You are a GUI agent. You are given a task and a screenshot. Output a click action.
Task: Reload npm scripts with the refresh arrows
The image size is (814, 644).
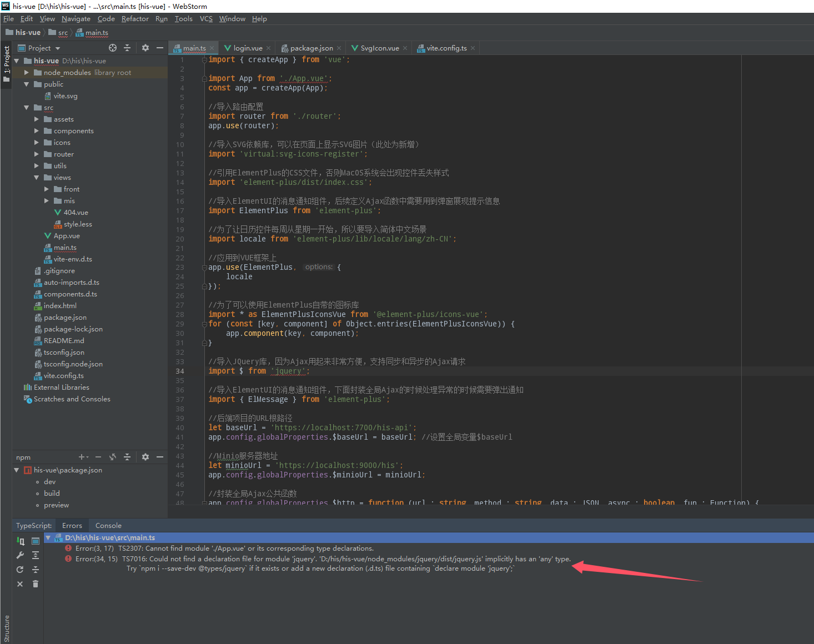[113, 457]
